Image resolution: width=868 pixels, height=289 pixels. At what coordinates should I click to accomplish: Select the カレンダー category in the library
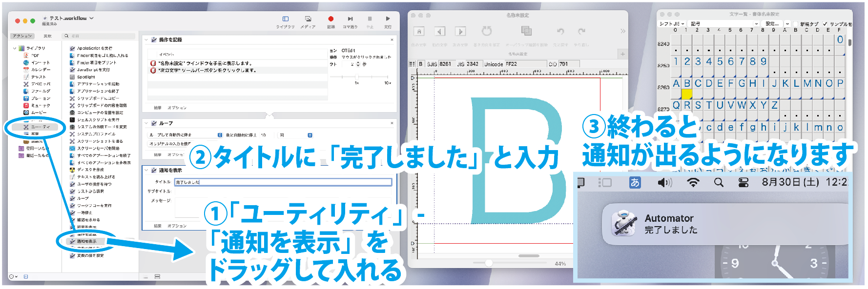coord(37,70)
